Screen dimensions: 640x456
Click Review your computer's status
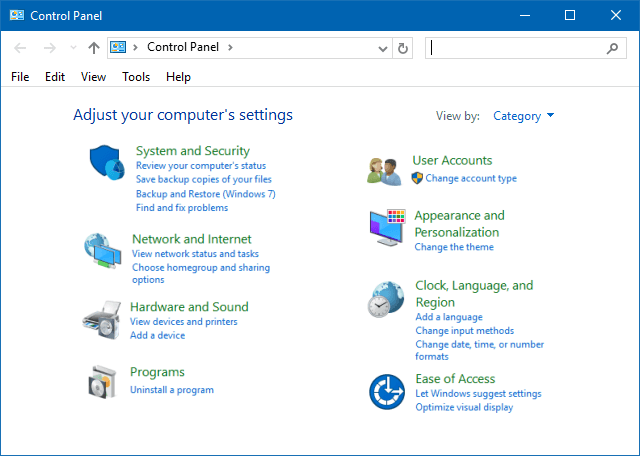coord(201,166)
